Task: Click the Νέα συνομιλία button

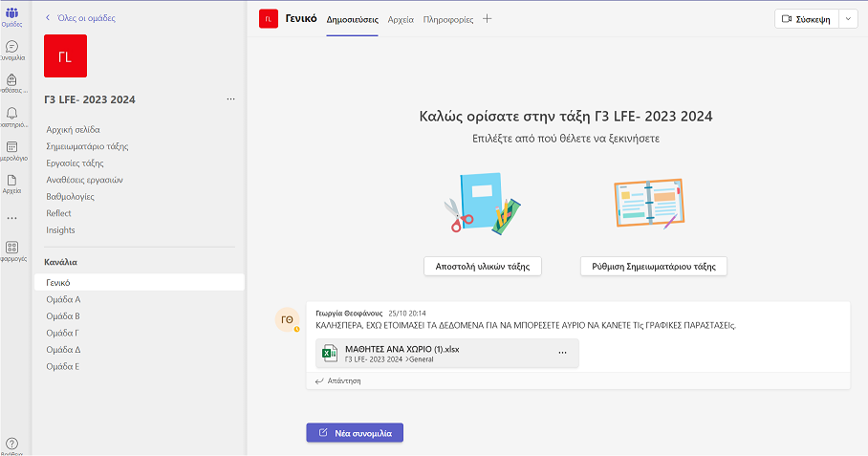Action: pyautogui.click(x=355, y=433)
